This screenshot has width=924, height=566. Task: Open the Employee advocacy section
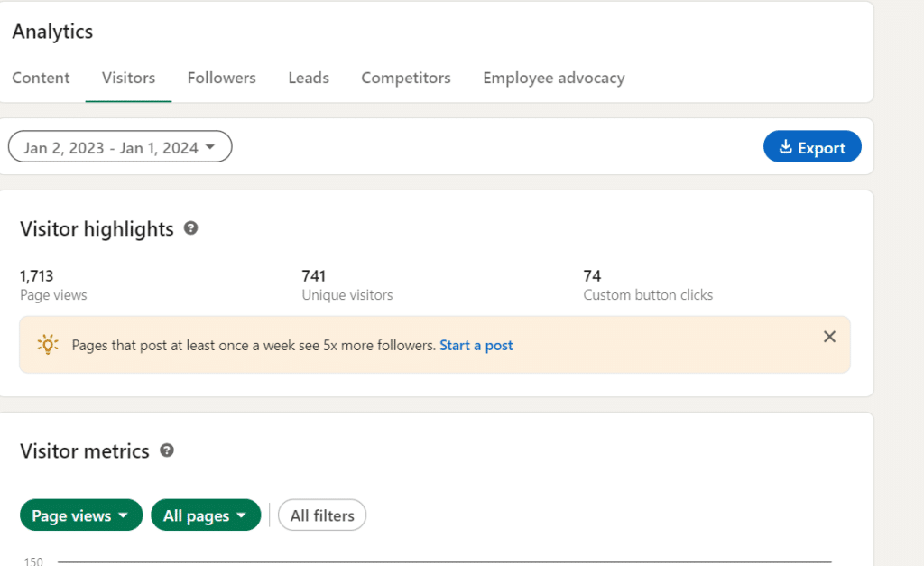pos(553,78)
